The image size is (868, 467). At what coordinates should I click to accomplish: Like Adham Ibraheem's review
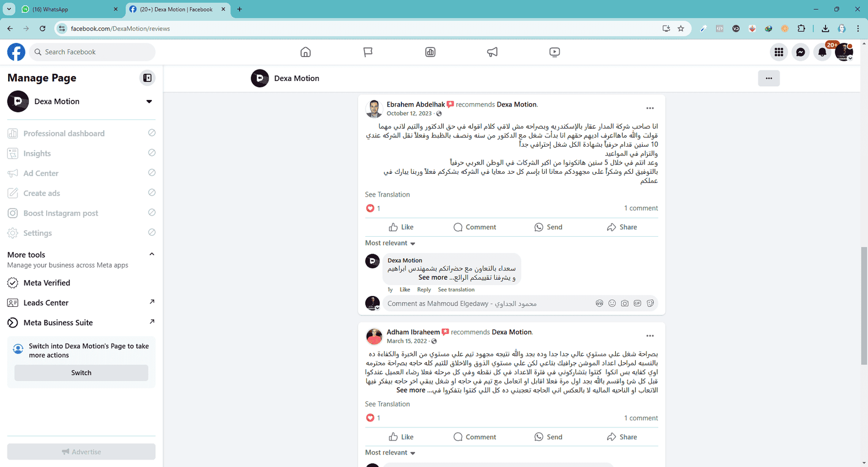pyautogui.click(x=401, y=437)
